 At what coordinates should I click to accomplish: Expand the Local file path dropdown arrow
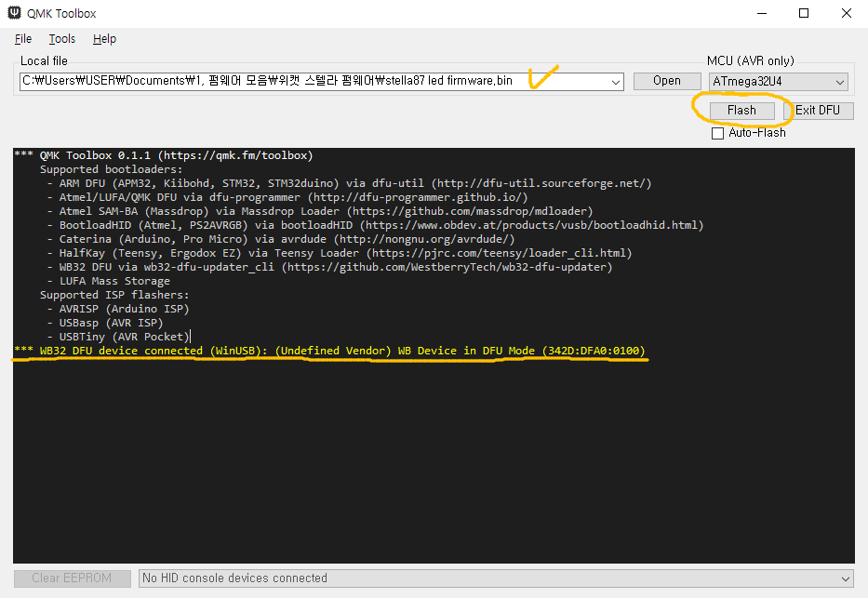(616, 82)
